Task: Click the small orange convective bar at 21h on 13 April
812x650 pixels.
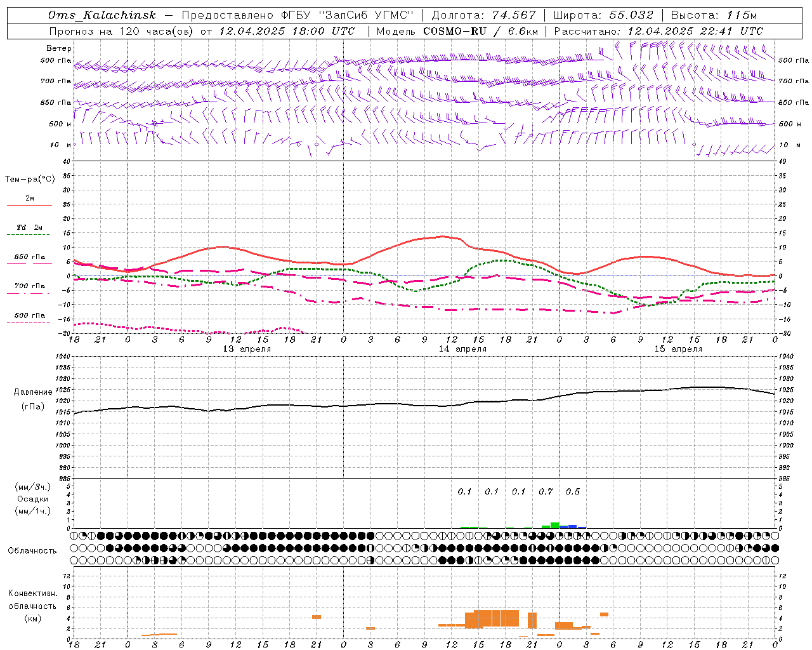Action: (316, 617)
